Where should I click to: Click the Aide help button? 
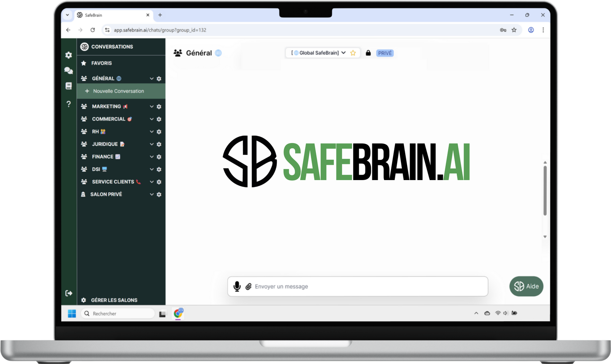[x=526, y=287]
